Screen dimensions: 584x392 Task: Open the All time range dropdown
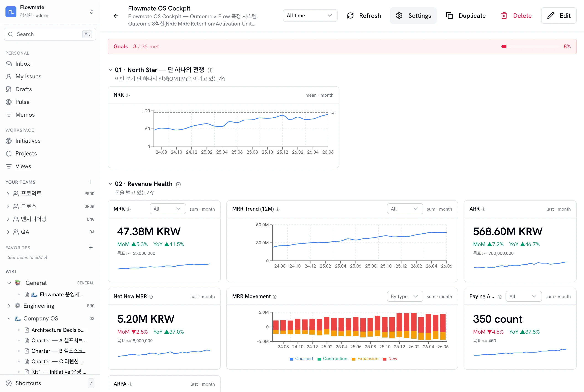coord(310,15)
